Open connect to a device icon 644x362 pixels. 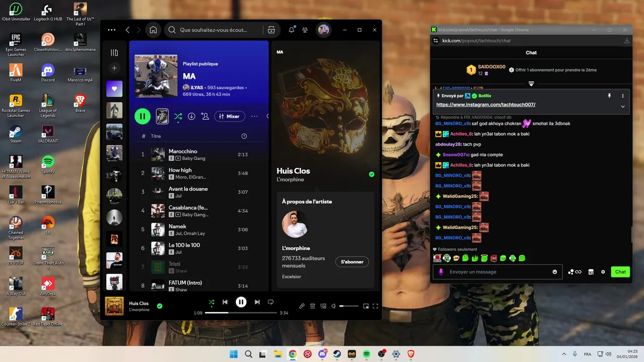pyautogui.click(x=324, y=306)
